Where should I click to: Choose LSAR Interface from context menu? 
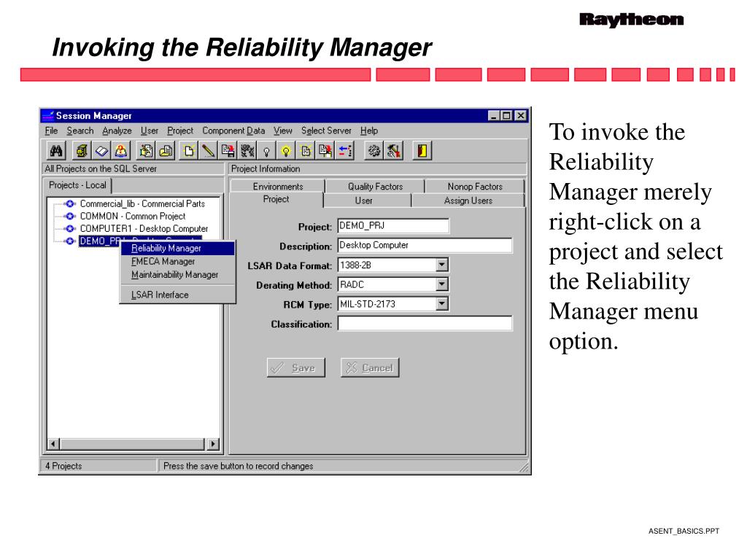click(178, 295)
